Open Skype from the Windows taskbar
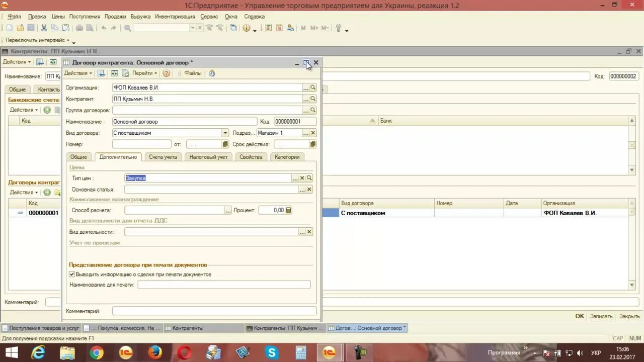644x362 pixels. (x=272, y=353)
